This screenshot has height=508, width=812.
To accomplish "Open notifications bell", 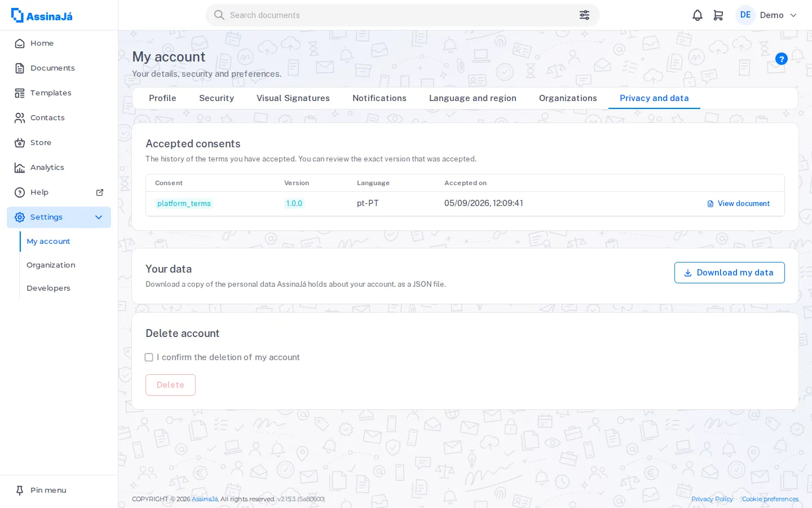I will (698, 15).
